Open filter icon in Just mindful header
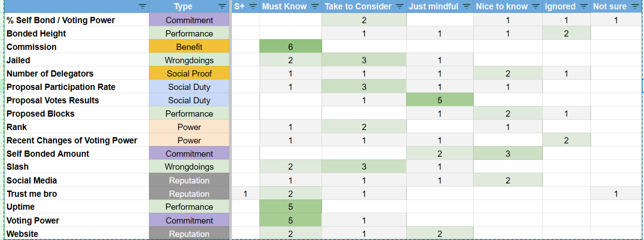The height and width of the screenshot is (240, 644). pyautogui.click(x=467, y=6)
